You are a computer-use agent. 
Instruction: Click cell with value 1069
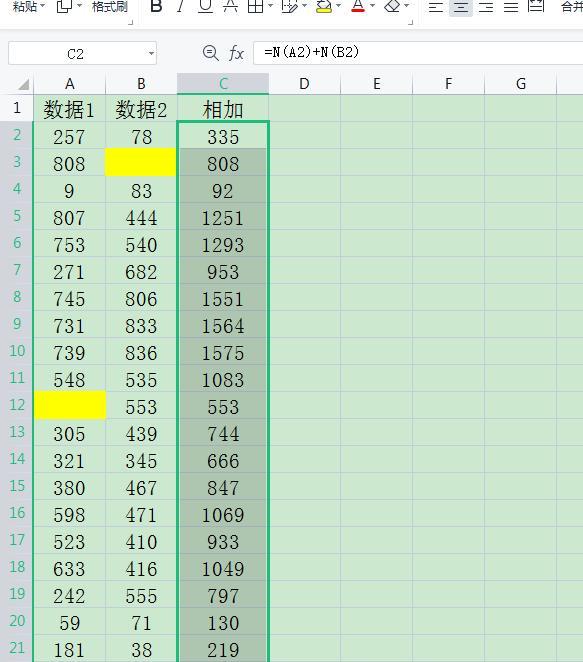pyautogui.click(x=223, y=513)
